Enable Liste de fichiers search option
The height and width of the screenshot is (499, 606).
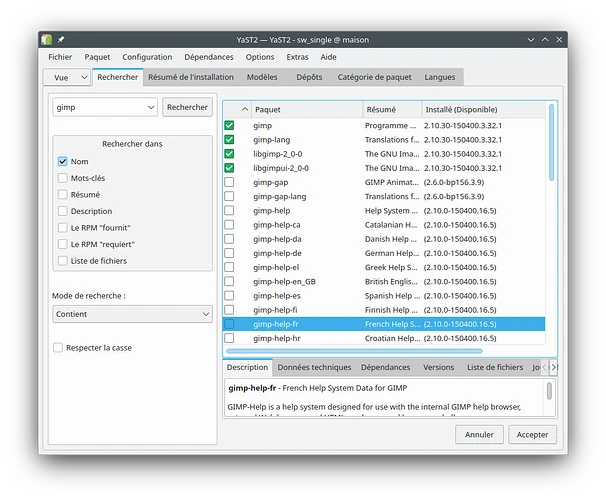coord(63,261)
